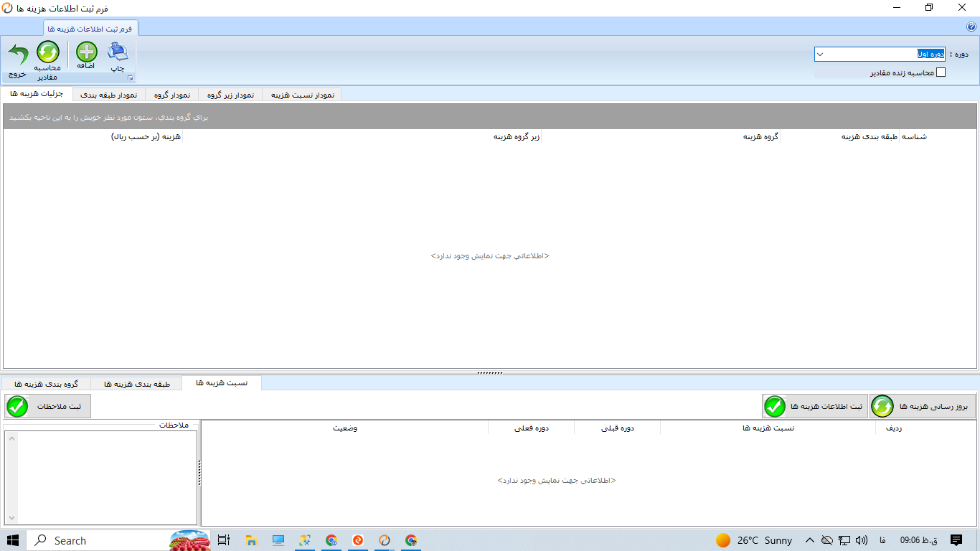Open the گروه بندی هزینه ها bottom tab
Viewport: 980px width, 551px height.
point(47,384)
